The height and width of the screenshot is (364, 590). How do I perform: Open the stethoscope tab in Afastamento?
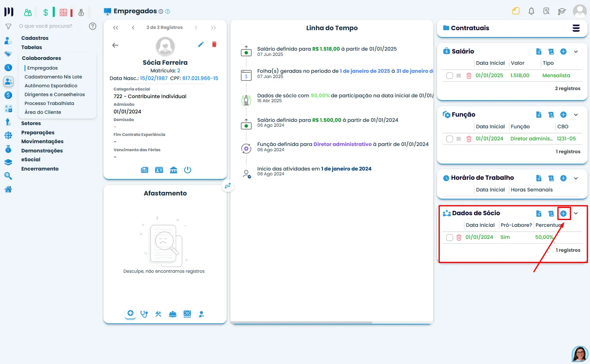point(144,314)
